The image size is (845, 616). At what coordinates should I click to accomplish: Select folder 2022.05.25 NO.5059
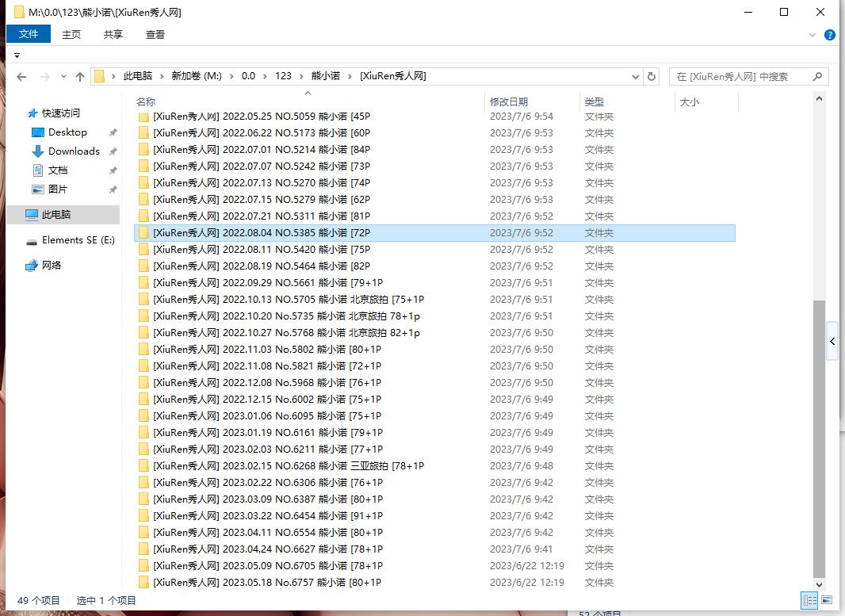[435, 117]
